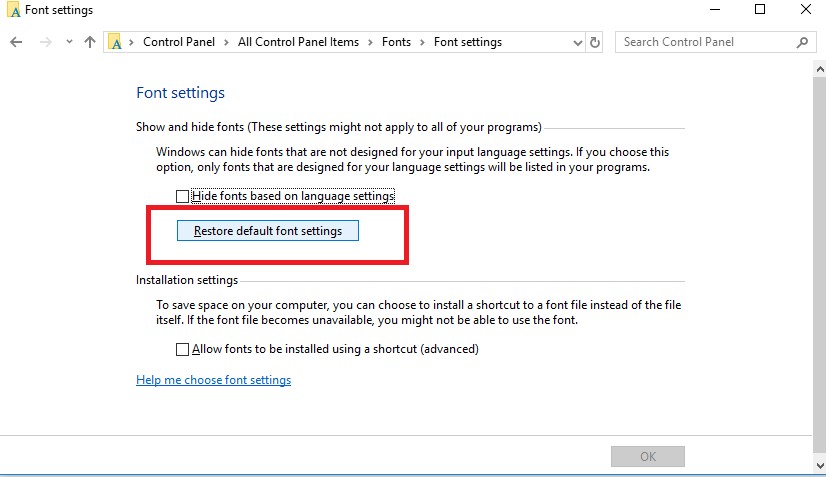829x477 pixels.
Task: Open All Control Panel Items breadcrumb
Action: click(299, 42)
